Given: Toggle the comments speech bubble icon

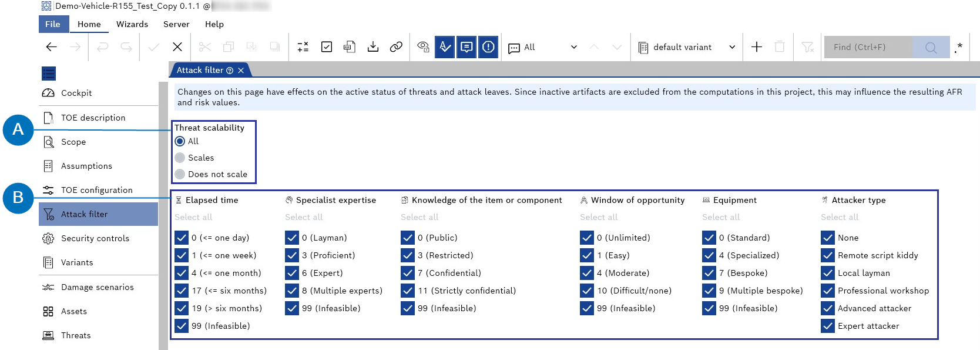Looking at the screenshot, I should pyautogui.click(x=466, y=47).
